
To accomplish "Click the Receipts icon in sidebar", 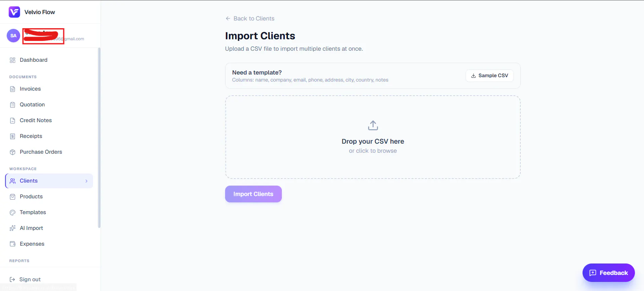I will (12, 136).
